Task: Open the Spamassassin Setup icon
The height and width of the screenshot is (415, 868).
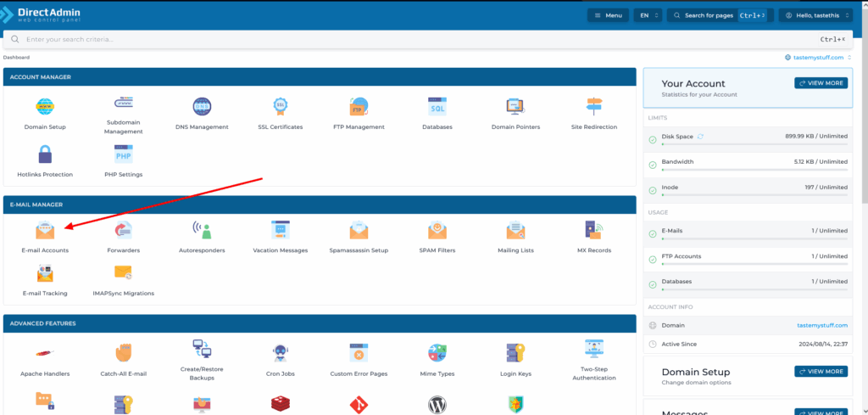Action: (x=359, y=230)
